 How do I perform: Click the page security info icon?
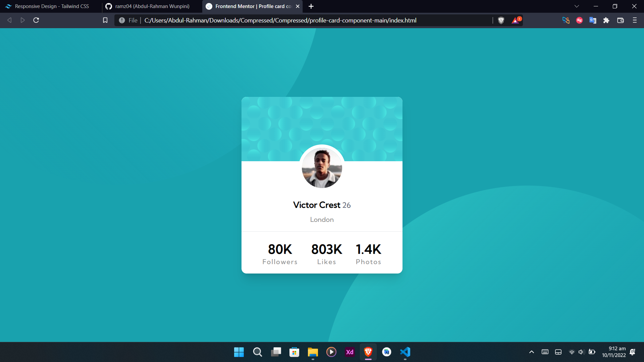[x=121, y=20]
